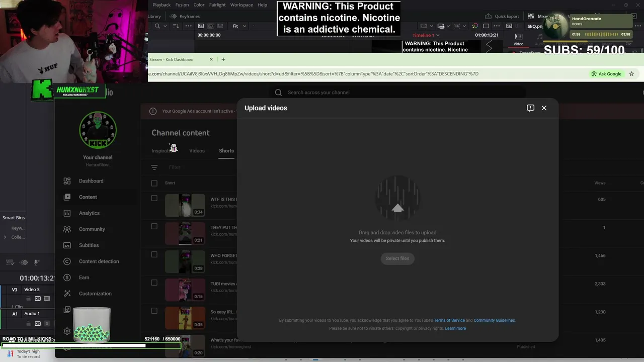Switch to the Videos tab in Channel content

click(197, 151)
